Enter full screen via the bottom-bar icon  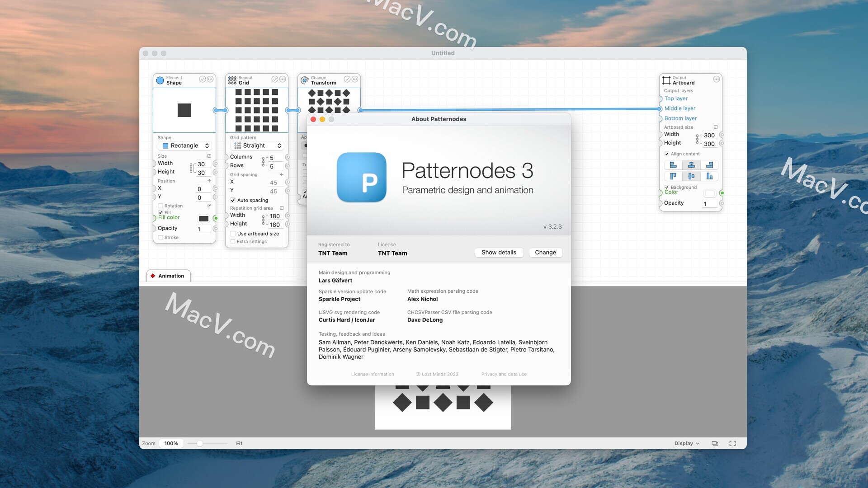tap(733, 443)
